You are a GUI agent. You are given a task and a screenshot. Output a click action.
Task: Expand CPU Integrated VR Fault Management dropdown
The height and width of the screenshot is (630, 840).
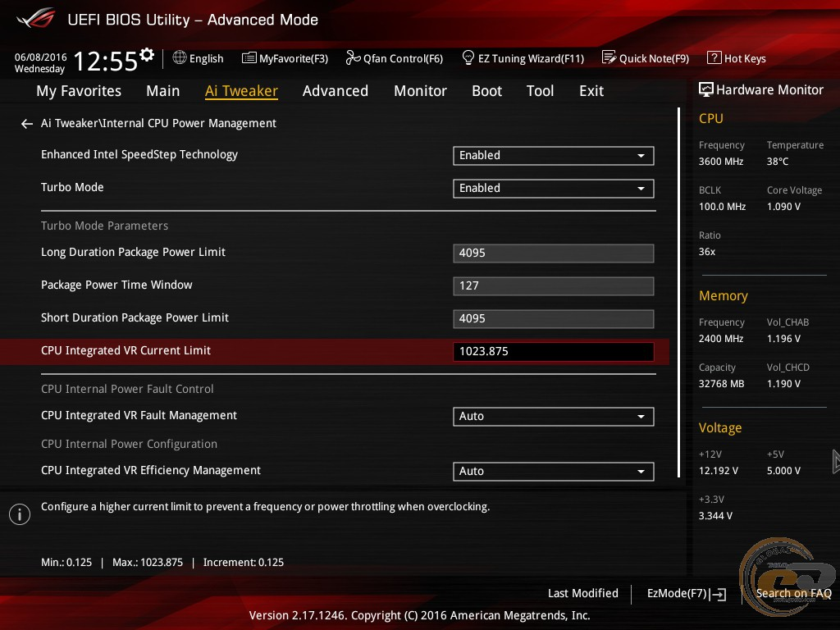tap(554, 416)
